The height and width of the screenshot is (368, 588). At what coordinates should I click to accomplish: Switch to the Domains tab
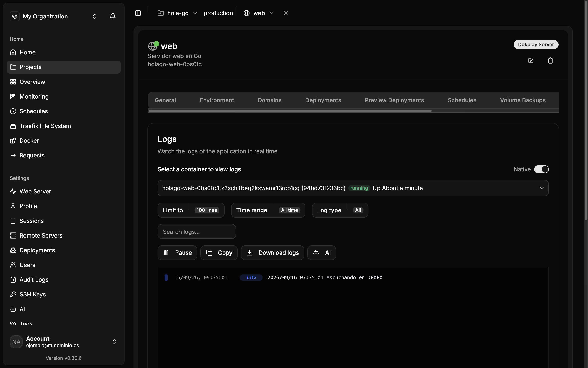(269, 100)
